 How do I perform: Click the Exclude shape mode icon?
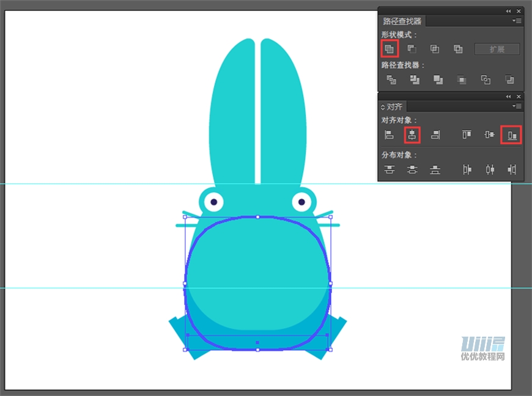pyautogui.click(x=458, y=49)
